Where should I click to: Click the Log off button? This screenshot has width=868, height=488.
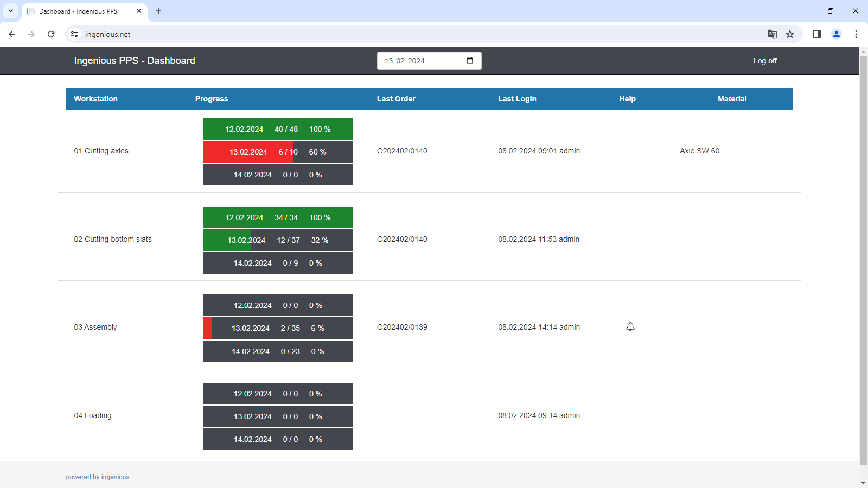tap(764, 61)
